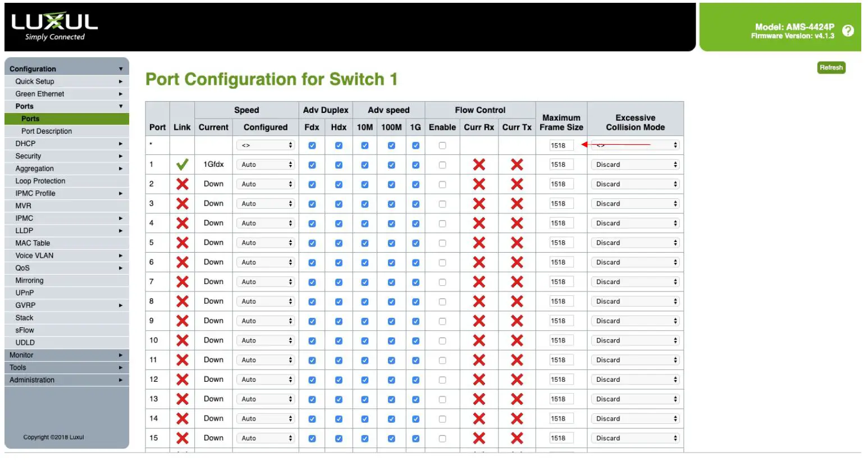Toggle 10M speed checkbox for port 5
868x461 pixels.
pos(365,243)
